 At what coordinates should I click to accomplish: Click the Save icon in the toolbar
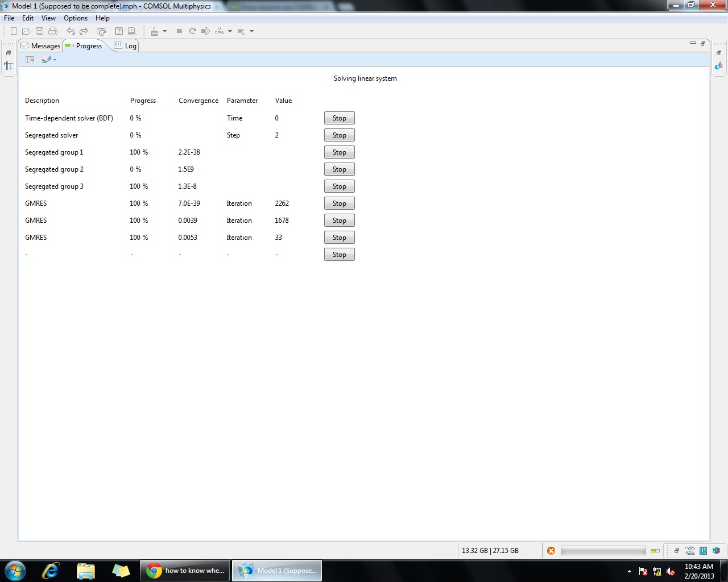coord(39,31)
